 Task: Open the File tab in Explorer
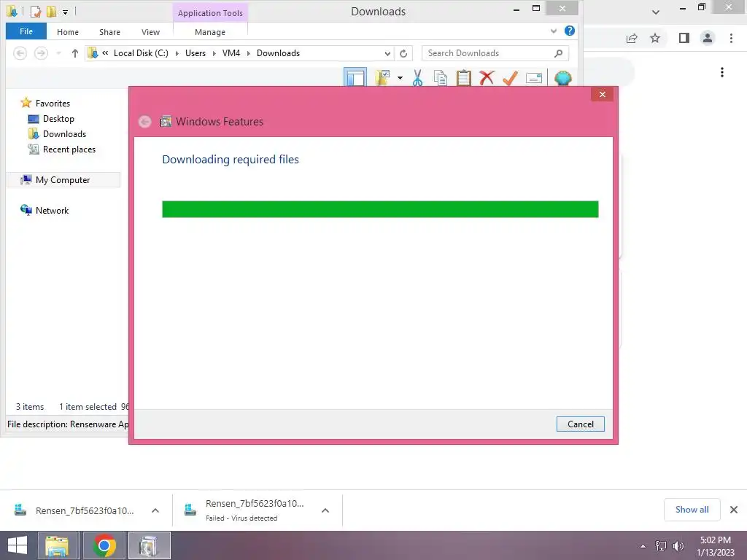(x=26, y=31)
